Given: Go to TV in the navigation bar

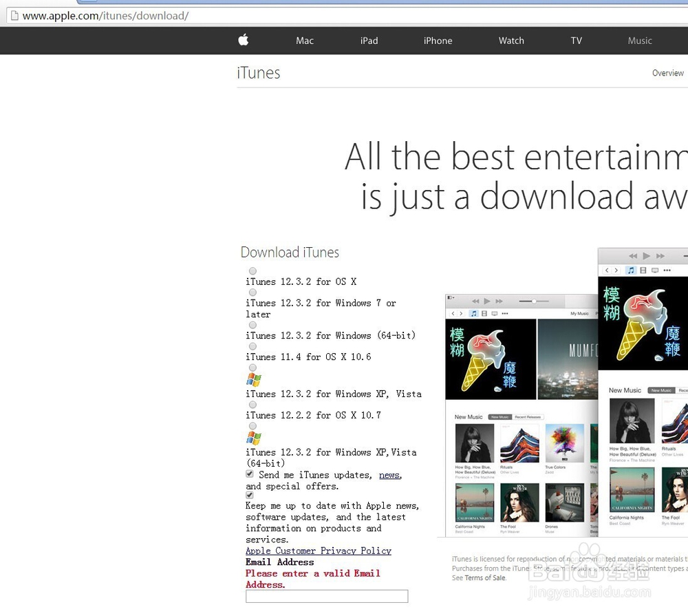Looking at the screenshot, I should pyautogui.click(x=576, y=41).
